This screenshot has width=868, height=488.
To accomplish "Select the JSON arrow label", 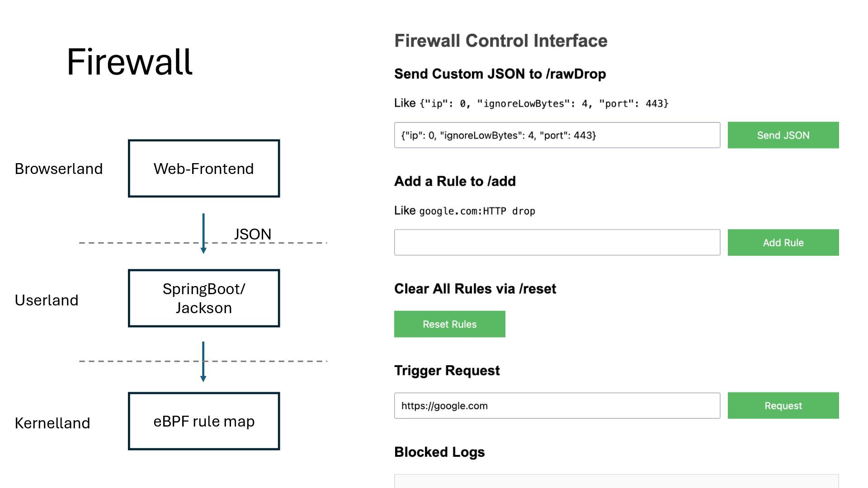I will pyautogui.click(x=252, y=234).
